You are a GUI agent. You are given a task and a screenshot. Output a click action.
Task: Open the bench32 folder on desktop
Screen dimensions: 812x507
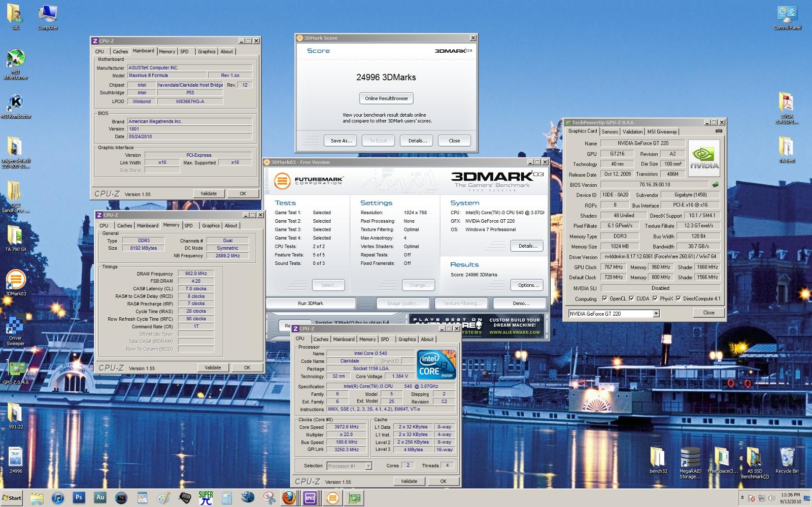(x=658, y=460)
